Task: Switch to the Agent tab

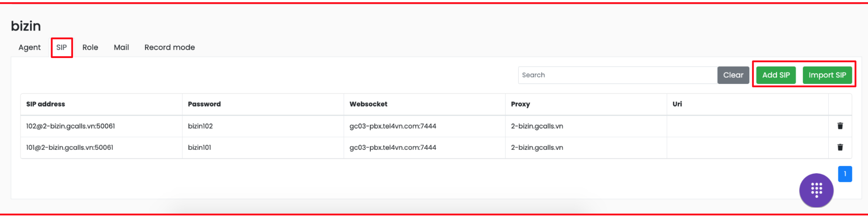Action: coord(29,47)
